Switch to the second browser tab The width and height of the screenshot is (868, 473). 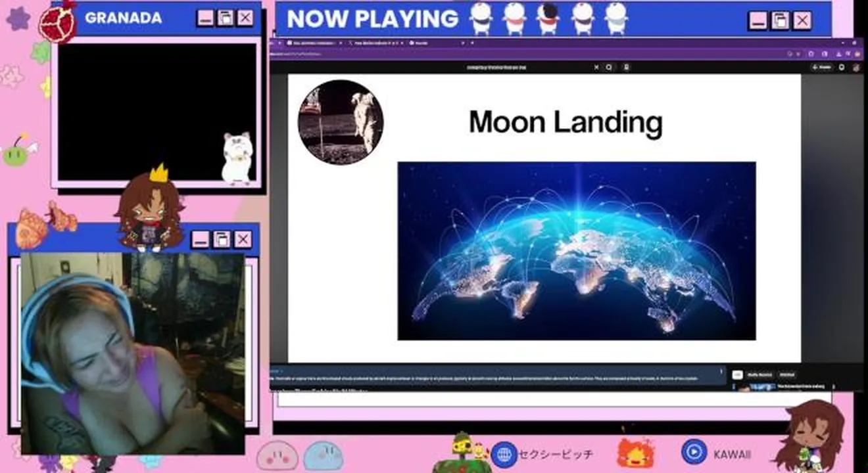[x=377, y=43]
